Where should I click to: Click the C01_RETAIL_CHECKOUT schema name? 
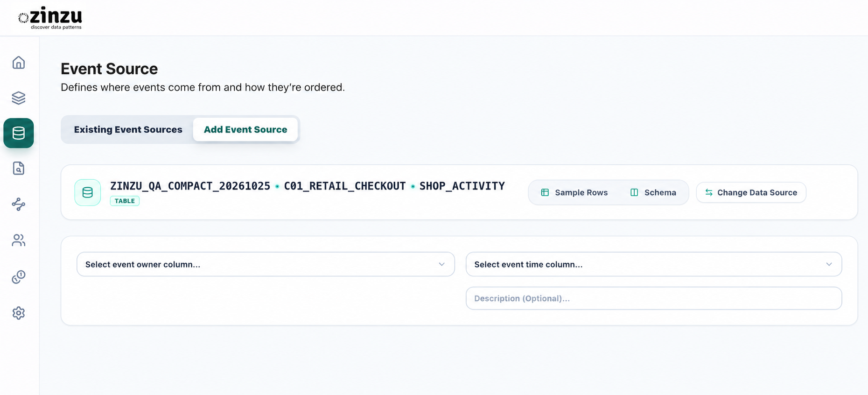click(345, 186)
